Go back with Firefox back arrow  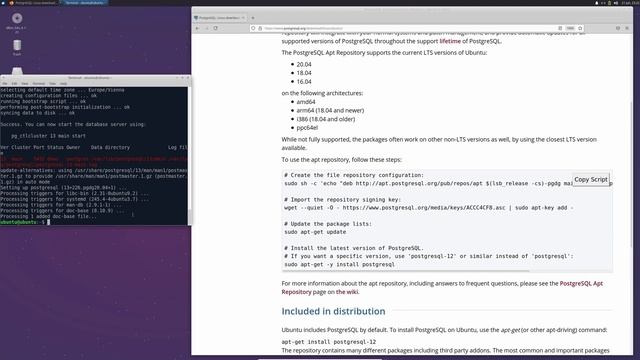[198, 28]
